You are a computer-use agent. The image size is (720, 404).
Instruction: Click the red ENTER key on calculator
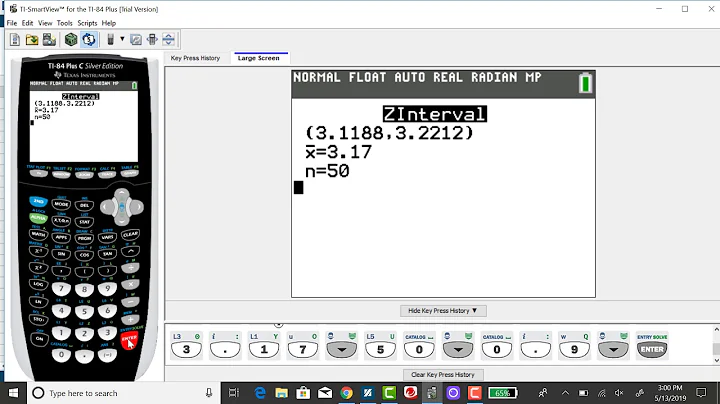click(x=129, y=341)
